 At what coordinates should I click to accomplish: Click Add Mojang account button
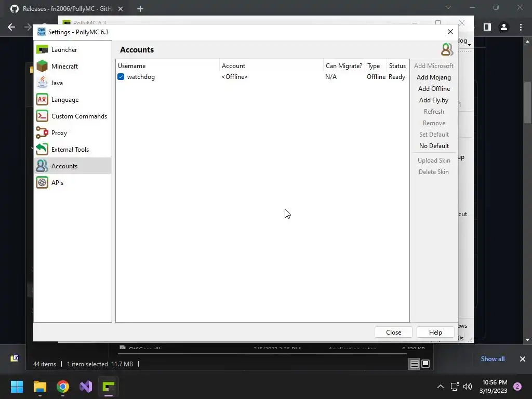[434, 77]
